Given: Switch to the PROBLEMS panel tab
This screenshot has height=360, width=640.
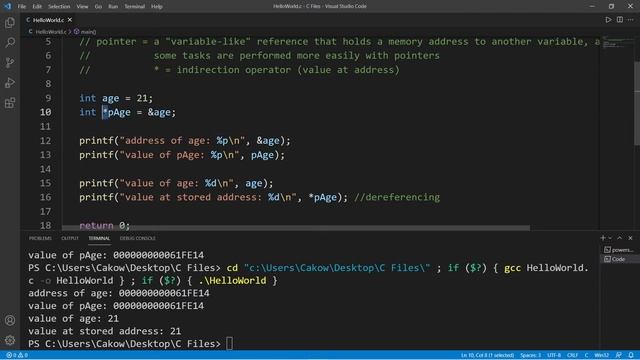Looking at the screenshot, I should click(40, 238).
